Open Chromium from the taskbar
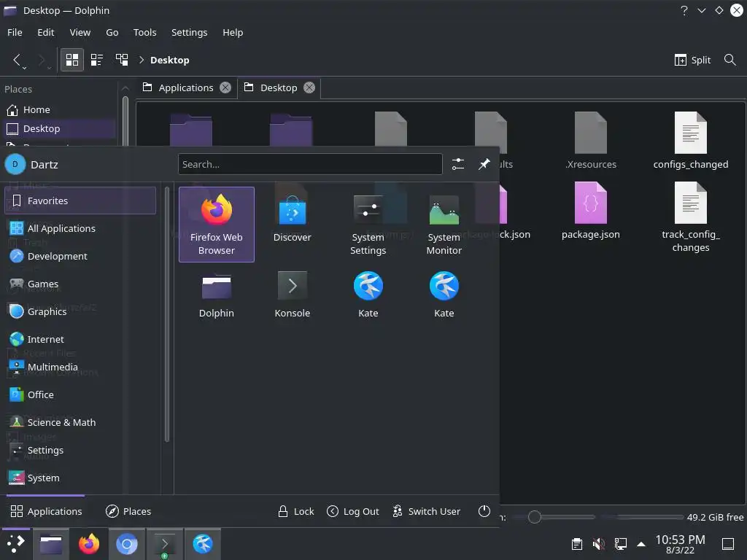This screenshot has height=560, width=747. (127, 543)
